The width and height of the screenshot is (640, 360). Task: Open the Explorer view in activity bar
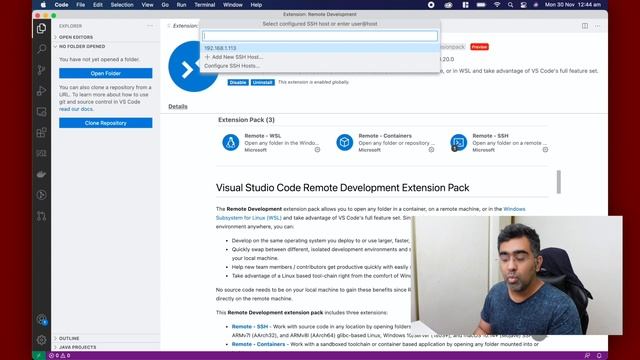coord(41,28)
